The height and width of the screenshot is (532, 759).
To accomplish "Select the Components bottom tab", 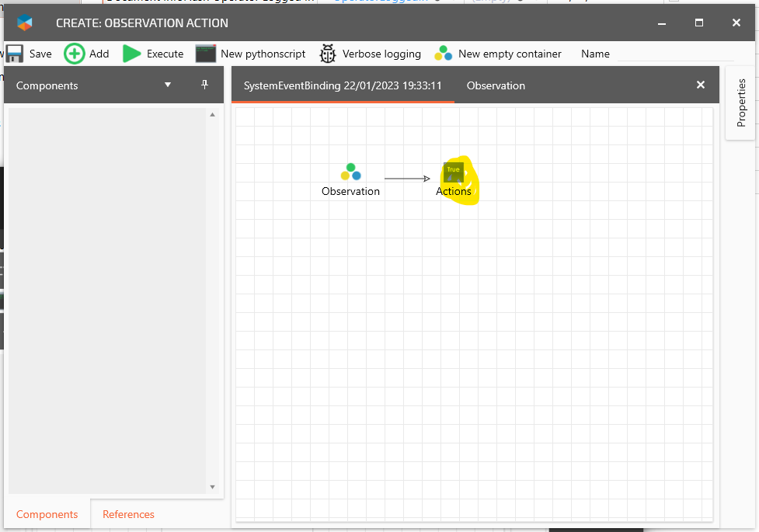I will (47, 514).
